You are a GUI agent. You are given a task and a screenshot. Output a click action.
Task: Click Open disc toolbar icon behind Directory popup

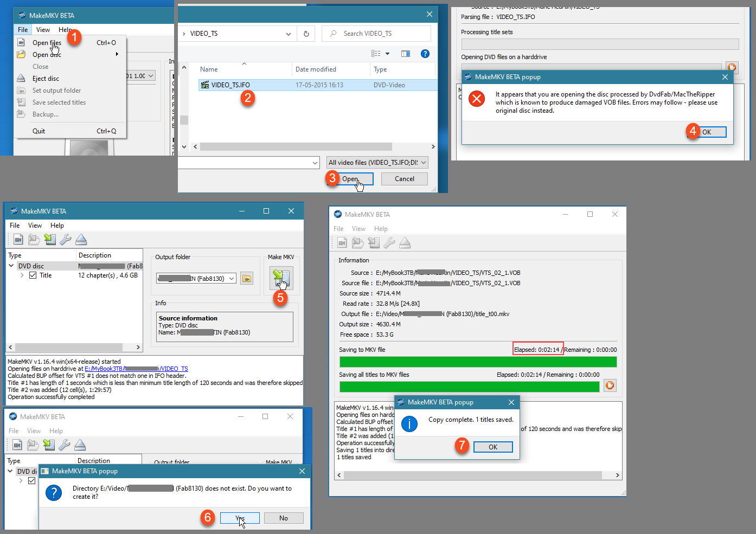click(x=33, y=445)
